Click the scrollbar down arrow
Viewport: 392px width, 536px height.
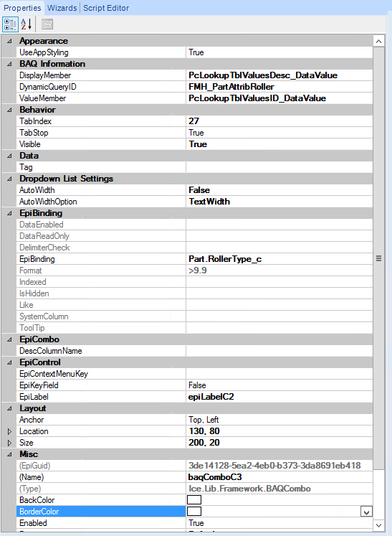pos(378,525)
